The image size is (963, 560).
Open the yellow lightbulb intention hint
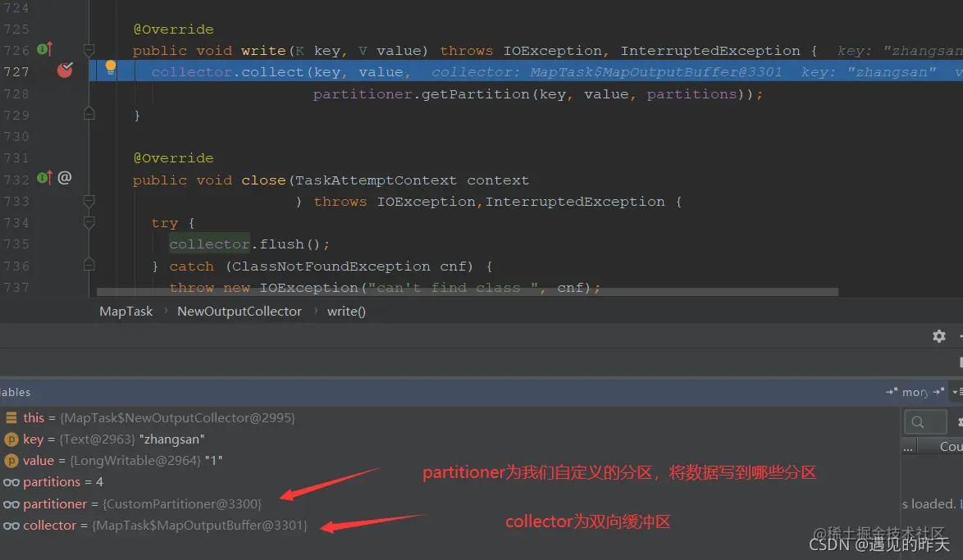110,67
